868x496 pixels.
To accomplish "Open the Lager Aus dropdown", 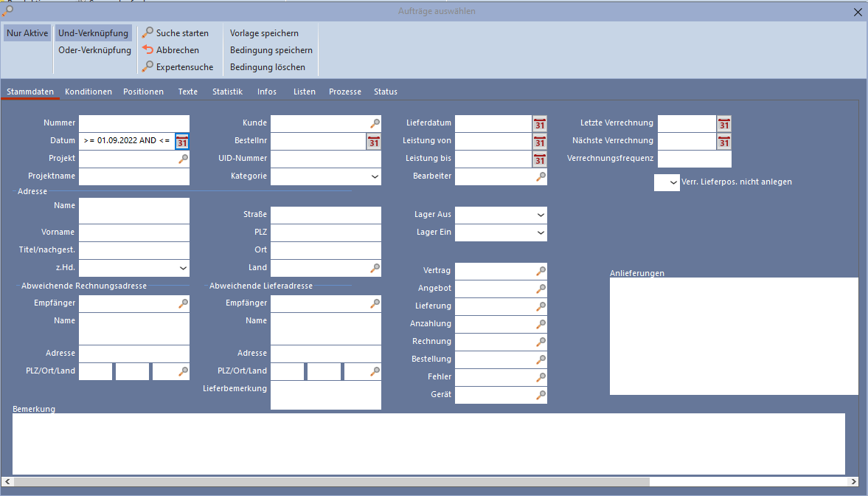I will click(541, 215).
